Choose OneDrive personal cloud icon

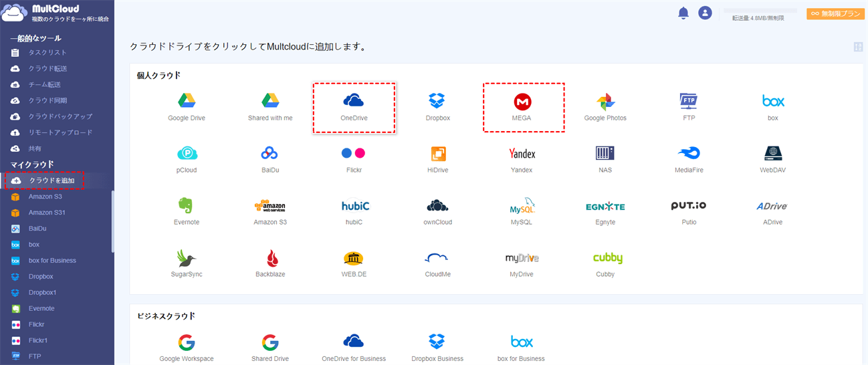(x=354, y=107)
